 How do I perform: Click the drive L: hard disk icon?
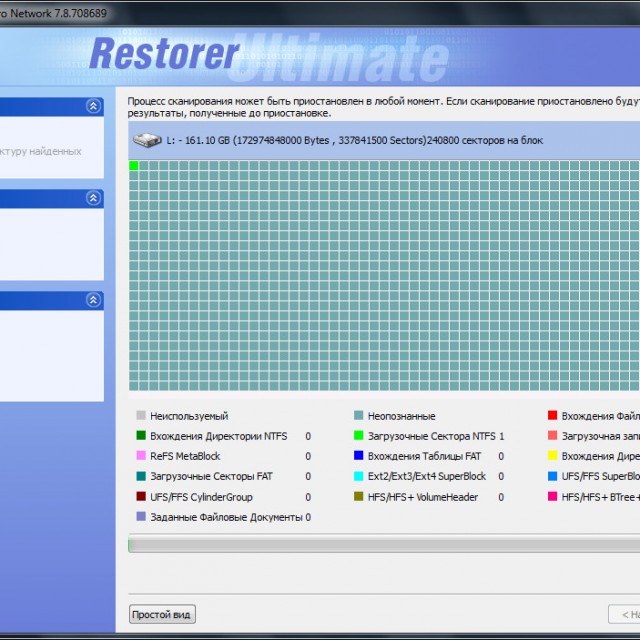147,140
